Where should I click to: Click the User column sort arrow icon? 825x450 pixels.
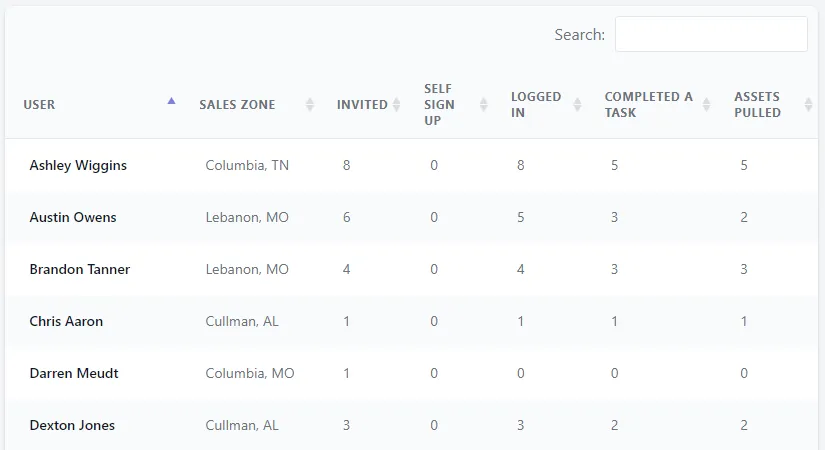[x=171, y=101]
